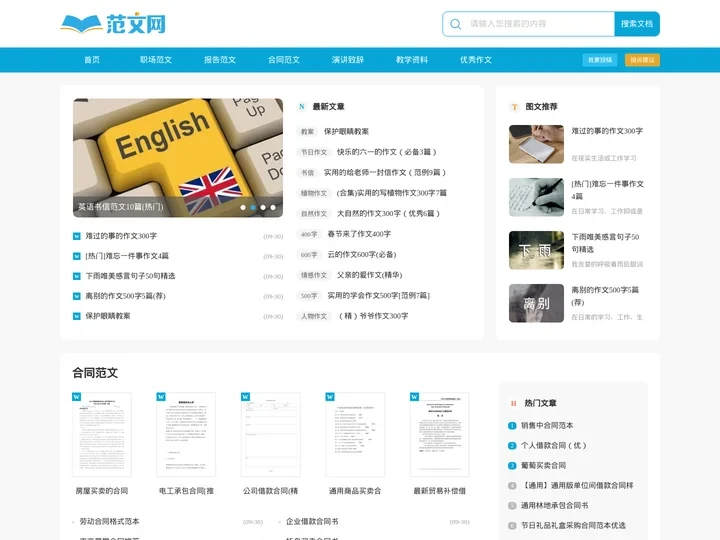Image resolution: width=720 pixels, height=540 pixels.
Task: Click rank 5 badge beside 通用林地承包合同书
Action: tap(512, 506)
